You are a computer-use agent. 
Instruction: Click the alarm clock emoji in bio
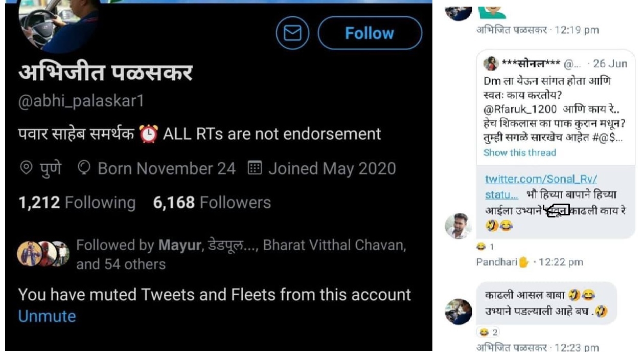point(149,134)
